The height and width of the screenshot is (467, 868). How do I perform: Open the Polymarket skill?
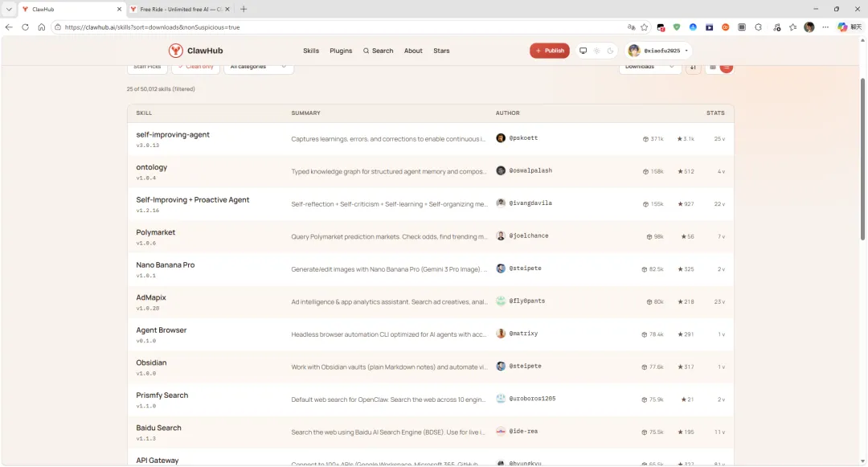(156, 232)
